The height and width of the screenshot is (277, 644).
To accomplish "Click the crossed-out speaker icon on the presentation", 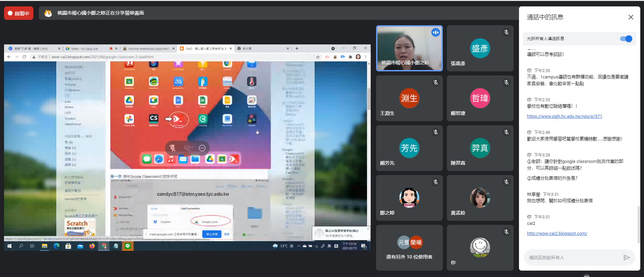I will tap(187, 148).
